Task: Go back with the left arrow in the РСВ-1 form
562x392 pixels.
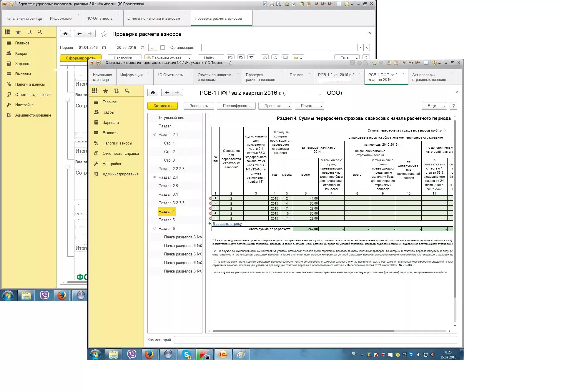Action: pyautogui.click(x=167, y=93)
